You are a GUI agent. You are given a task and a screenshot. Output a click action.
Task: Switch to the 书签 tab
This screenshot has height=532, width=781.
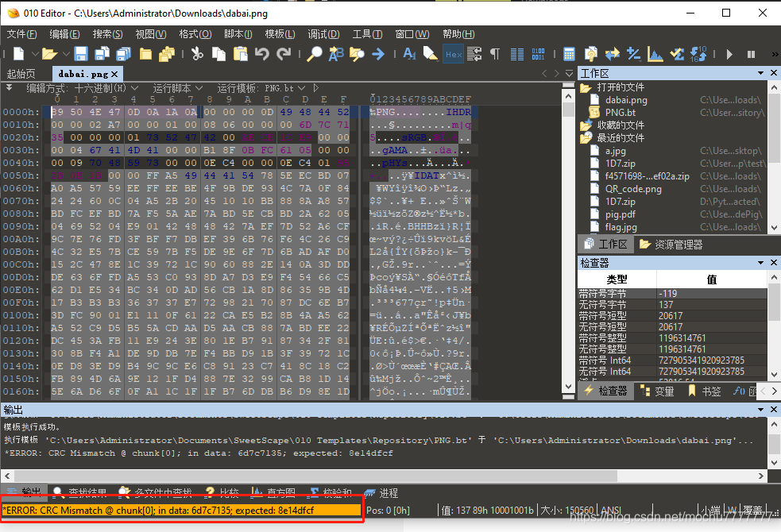[x=705, y=391]
